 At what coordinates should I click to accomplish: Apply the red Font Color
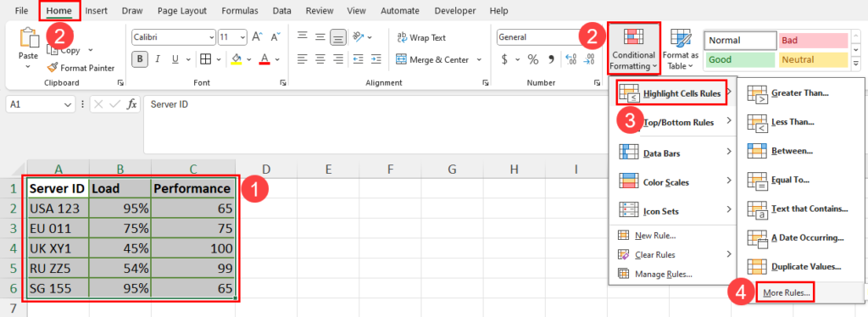(x=264, y=59)
